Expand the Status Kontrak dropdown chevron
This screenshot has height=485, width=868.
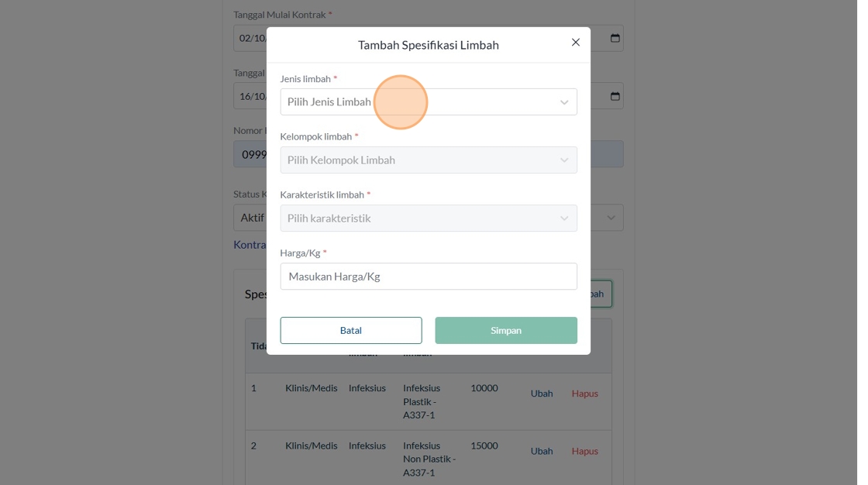tap(611, 218)
